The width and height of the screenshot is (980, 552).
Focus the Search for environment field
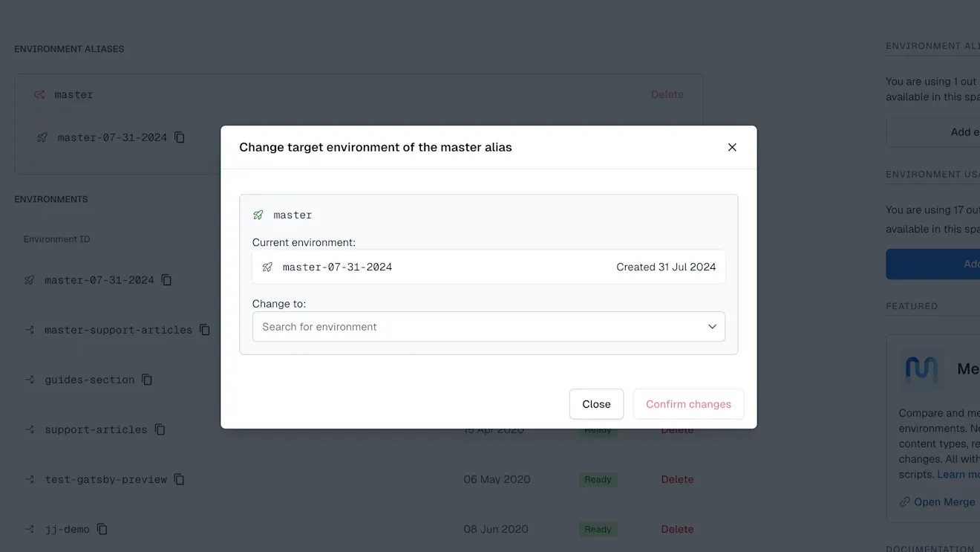coord(489,327)
